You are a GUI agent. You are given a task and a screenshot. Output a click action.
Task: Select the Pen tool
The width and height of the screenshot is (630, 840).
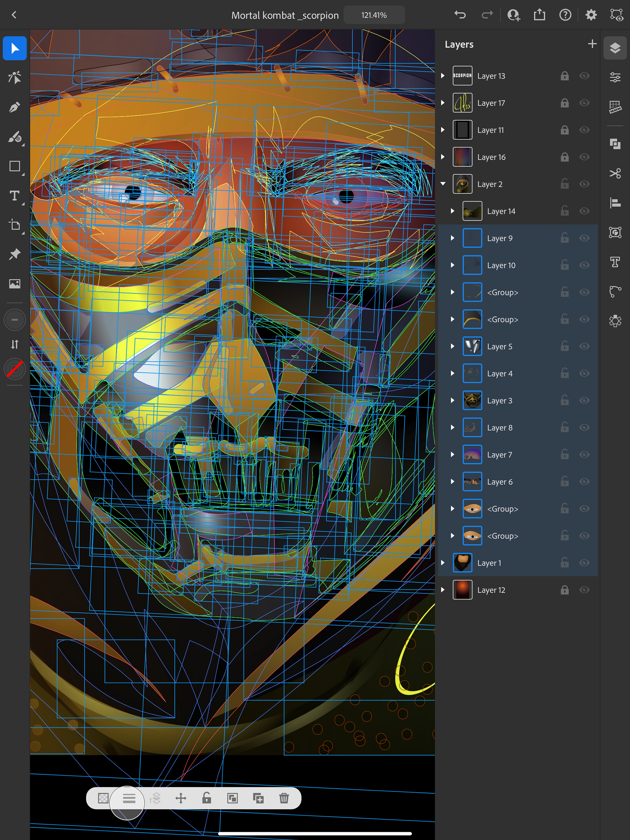[14, 107]
